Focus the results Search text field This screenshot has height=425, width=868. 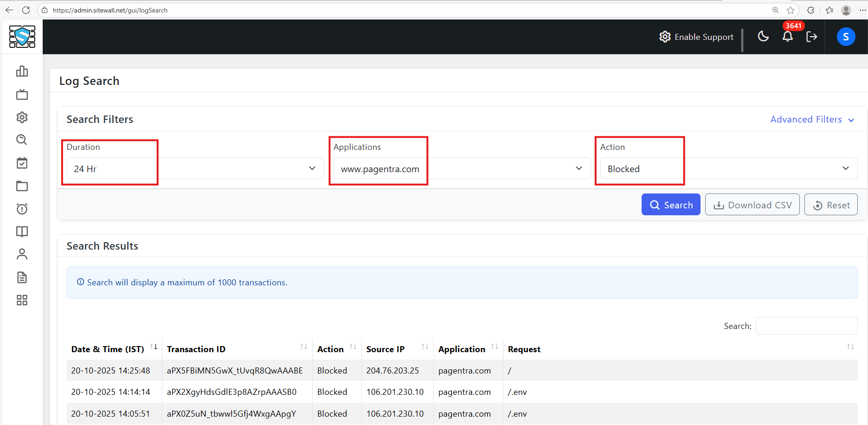point(806,326)
